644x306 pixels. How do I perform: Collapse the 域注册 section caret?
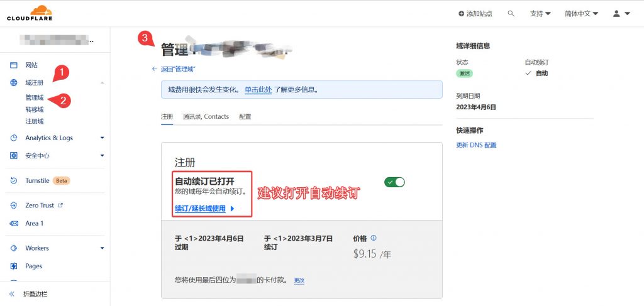point(103,83)
